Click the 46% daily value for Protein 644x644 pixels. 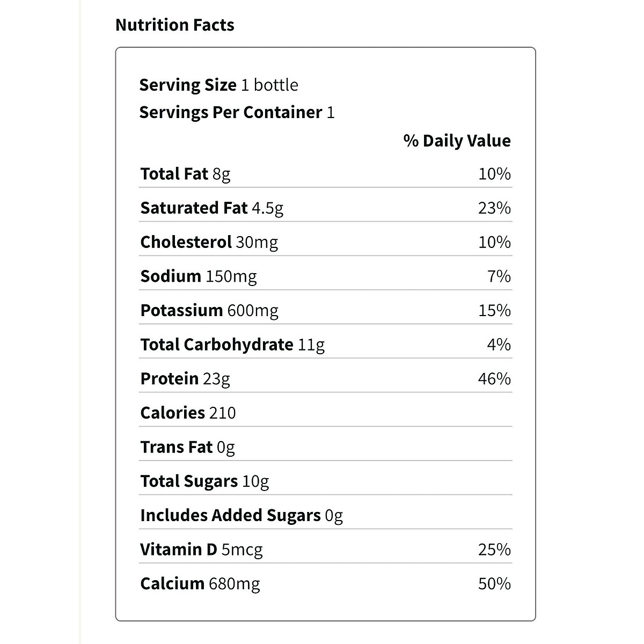coord(494,379)
